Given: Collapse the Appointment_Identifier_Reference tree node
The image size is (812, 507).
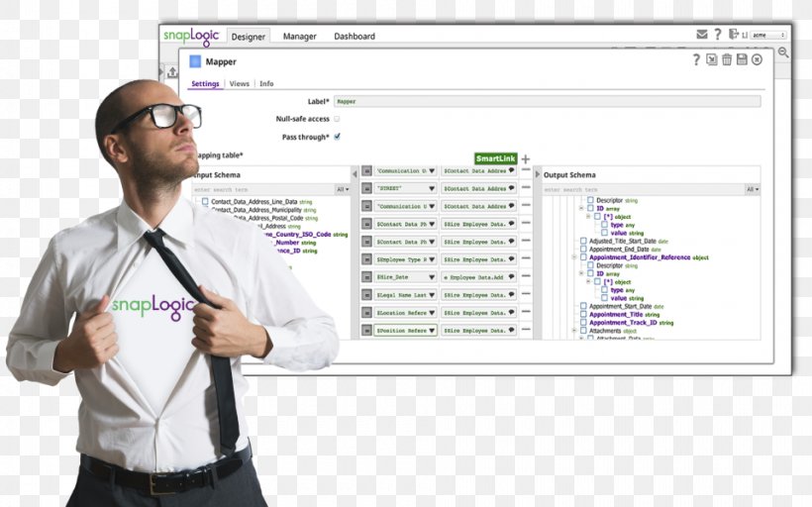Looking at the screenshot, I should pyautogui.click(x=573, y=257).
